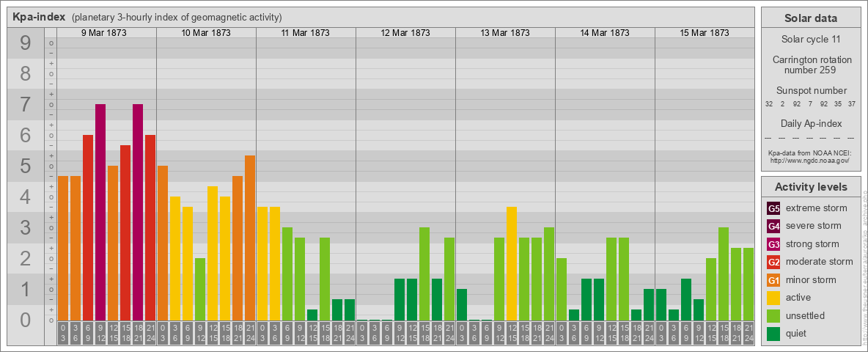Click the 10 Mar 21-24h orange bar

point(250,238)
